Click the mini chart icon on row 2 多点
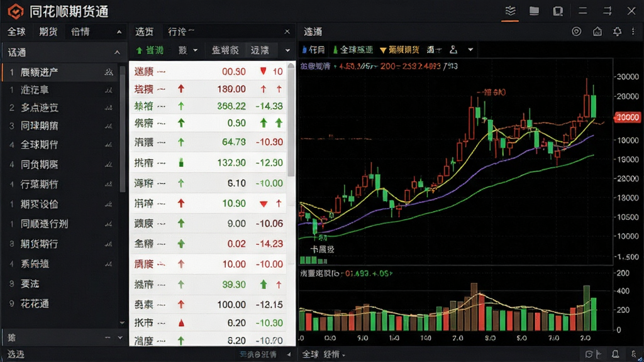The image size is (644, 362). tap(108, 107)
